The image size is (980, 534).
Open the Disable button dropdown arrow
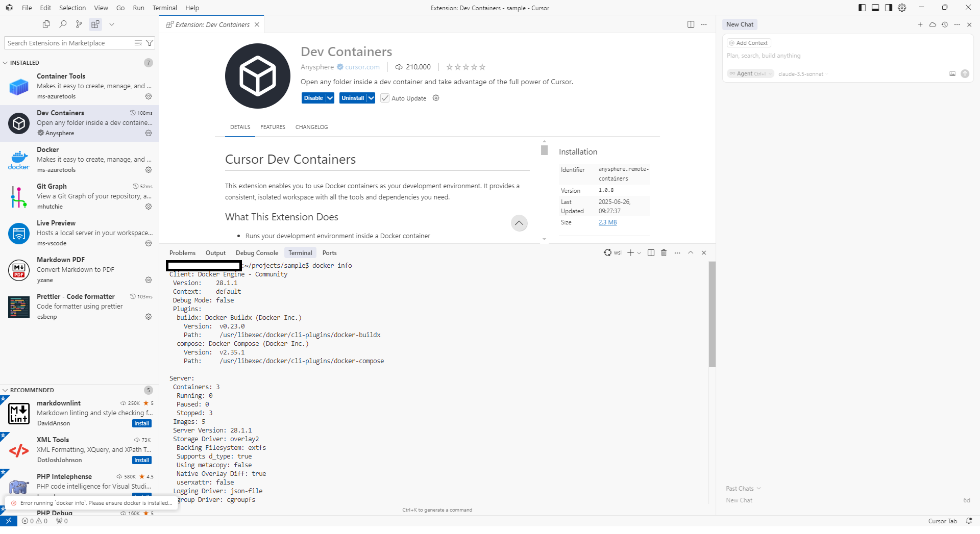click(330, 98)
